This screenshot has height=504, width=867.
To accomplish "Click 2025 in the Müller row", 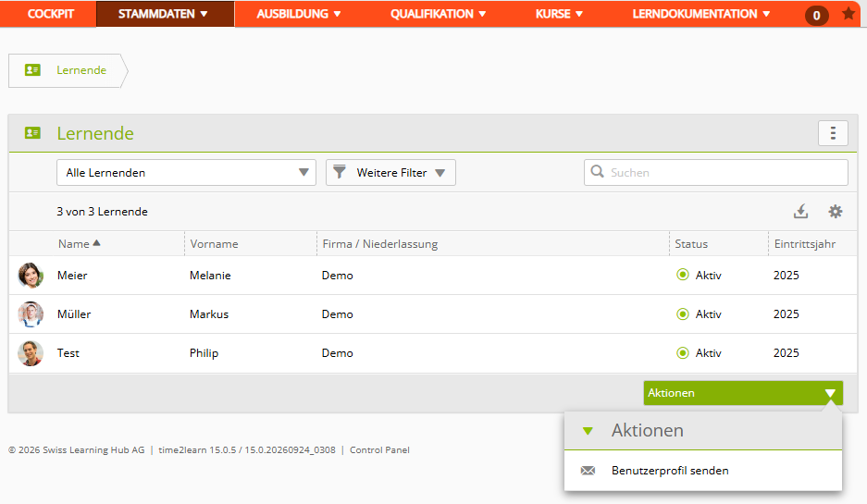I will pyautogui.click(x=786, y=313).
